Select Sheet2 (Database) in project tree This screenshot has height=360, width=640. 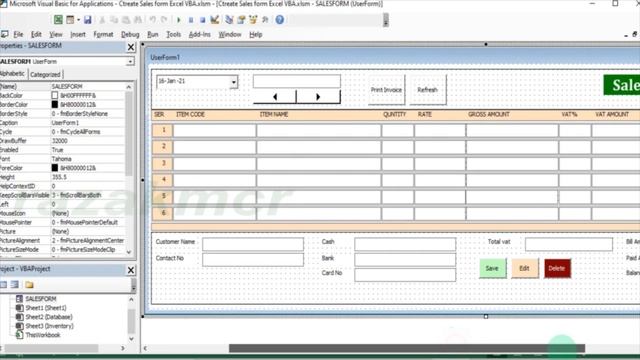click(x=49, y=317)
